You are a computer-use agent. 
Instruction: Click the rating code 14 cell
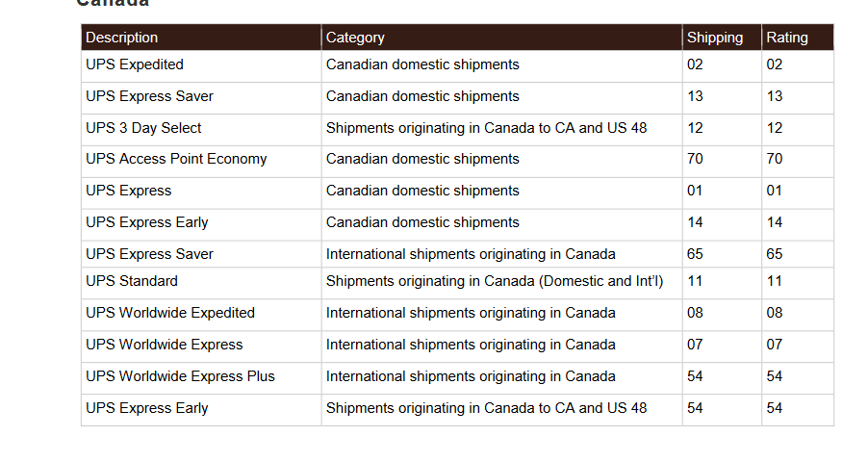pyautogui.click(x=798, y=225)
